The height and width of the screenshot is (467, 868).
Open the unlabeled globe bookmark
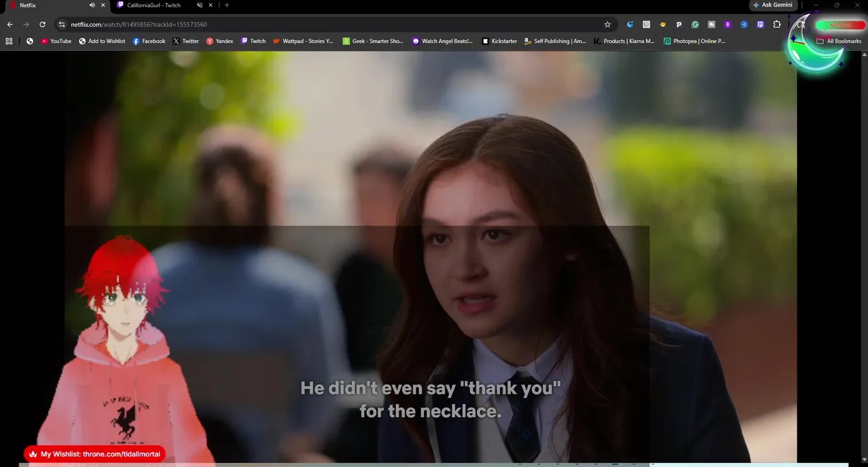(x=30, y=41)
